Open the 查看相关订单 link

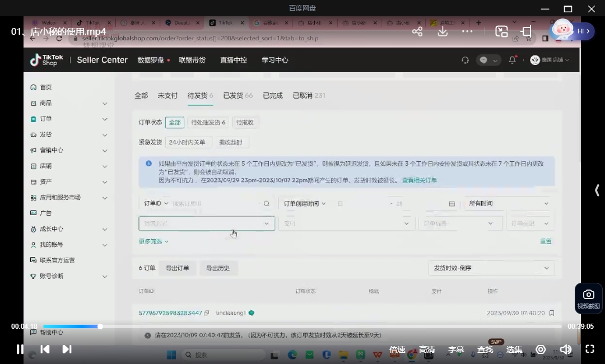[x=420, y=180]
